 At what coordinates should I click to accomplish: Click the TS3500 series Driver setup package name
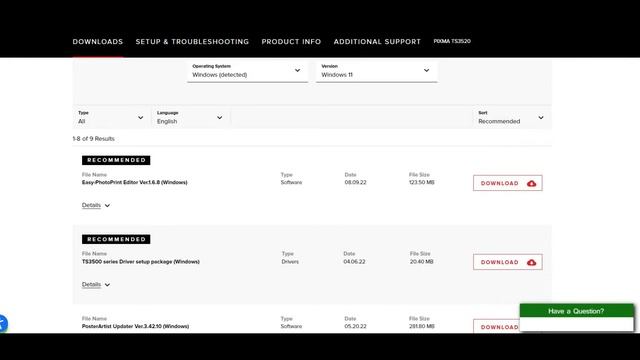(141, 262)
